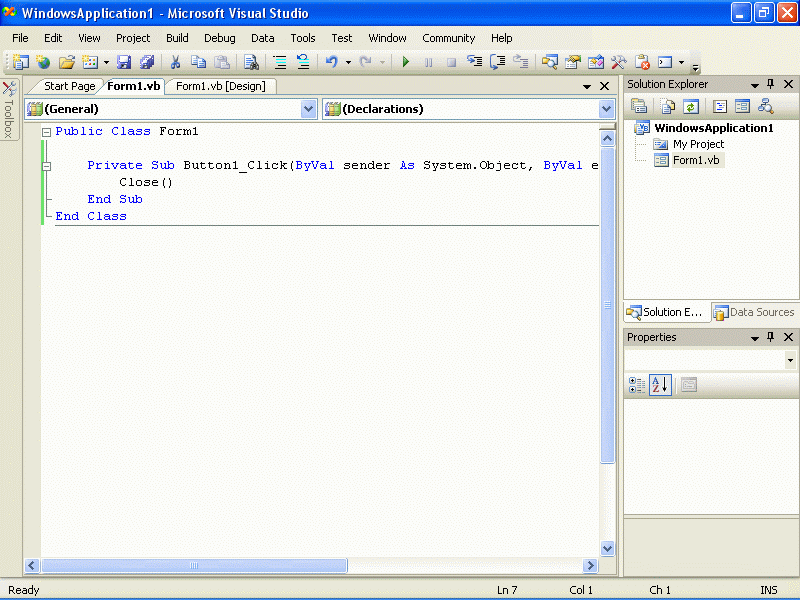Click the Add New Item icon
Image resolution: width=800 pixels, height=600 pixels.
coord(90,62)
